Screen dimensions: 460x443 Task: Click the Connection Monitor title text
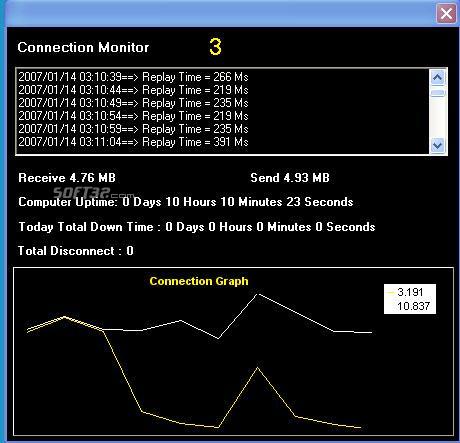(83, 47)
